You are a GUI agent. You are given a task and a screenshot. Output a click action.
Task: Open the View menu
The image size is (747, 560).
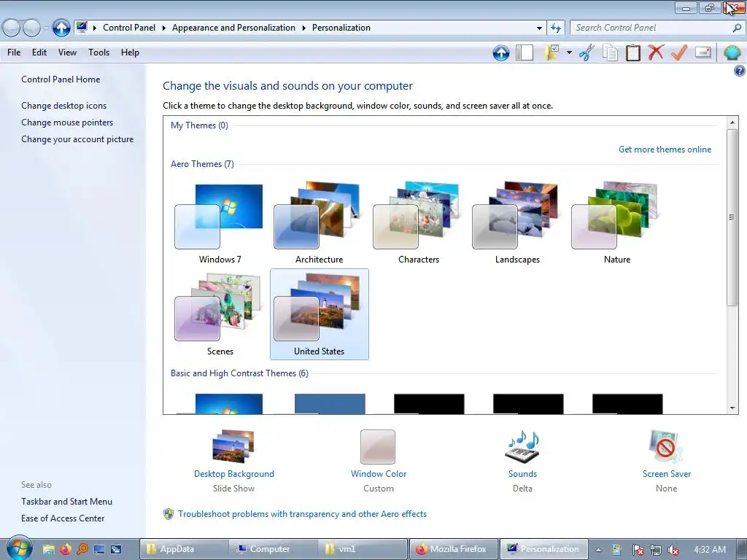[x=67, y=52]
